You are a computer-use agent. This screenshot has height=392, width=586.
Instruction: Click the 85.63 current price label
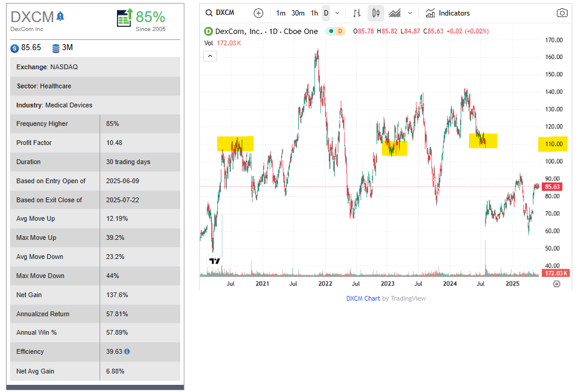(x=551, y=187)
